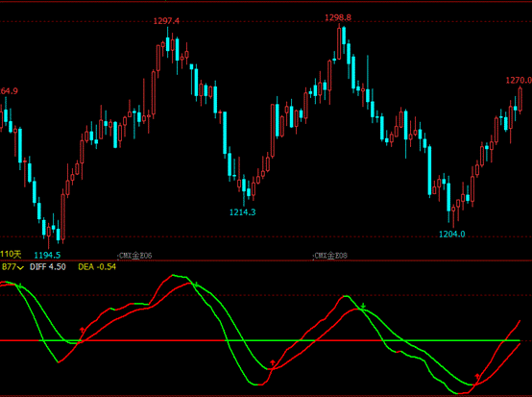
Task: Click the 1298.8 high price label
Action: click(x=338, y=17)
